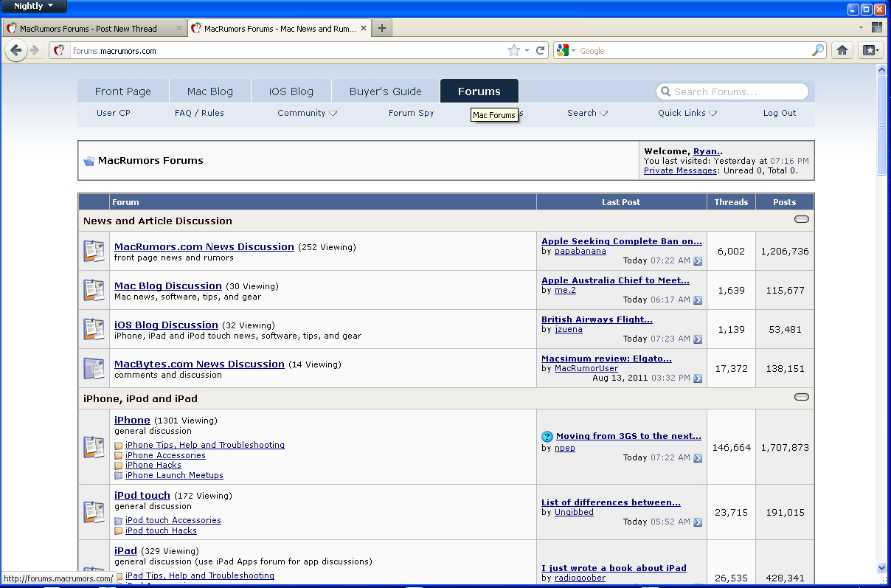Click the vertical scrollbar down arrow
The width and height of the screenshot is (891, 588).
[x=881, y=567]
